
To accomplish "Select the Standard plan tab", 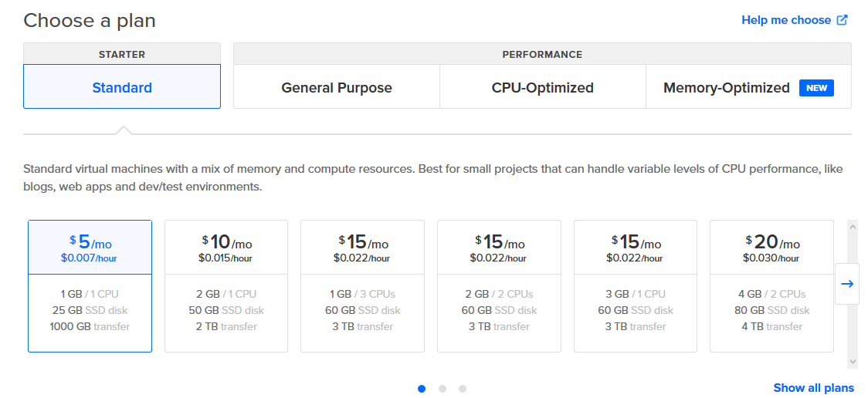I will [x=122, y=87].
